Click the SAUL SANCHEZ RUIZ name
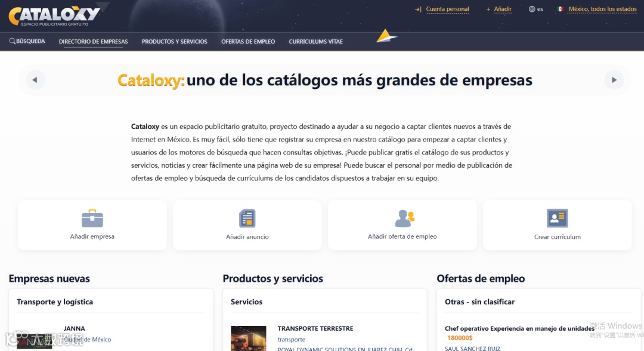Viewport: 644px width, 351px height. (472, 349)
